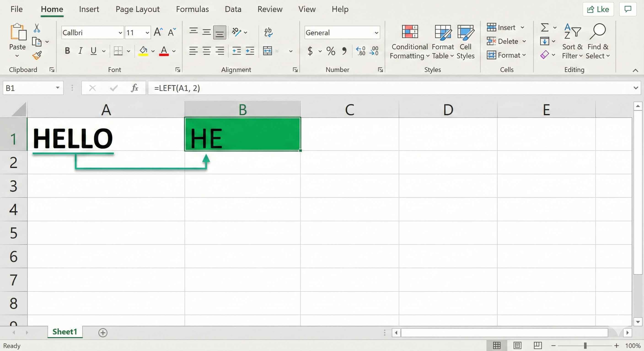Apply Accounting number format dollar icon
The image size is (644, 351).
pyautogui.click(x=310, y=51)
